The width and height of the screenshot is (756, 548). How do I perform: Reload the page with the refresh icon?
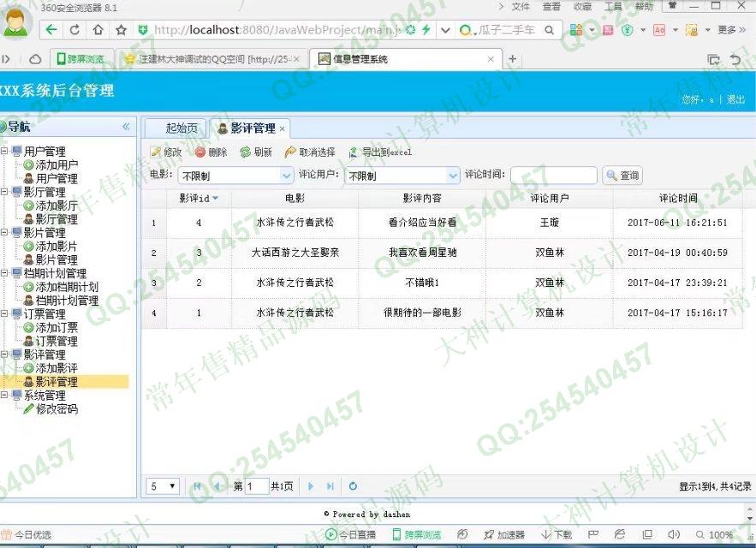pos(74,30)
